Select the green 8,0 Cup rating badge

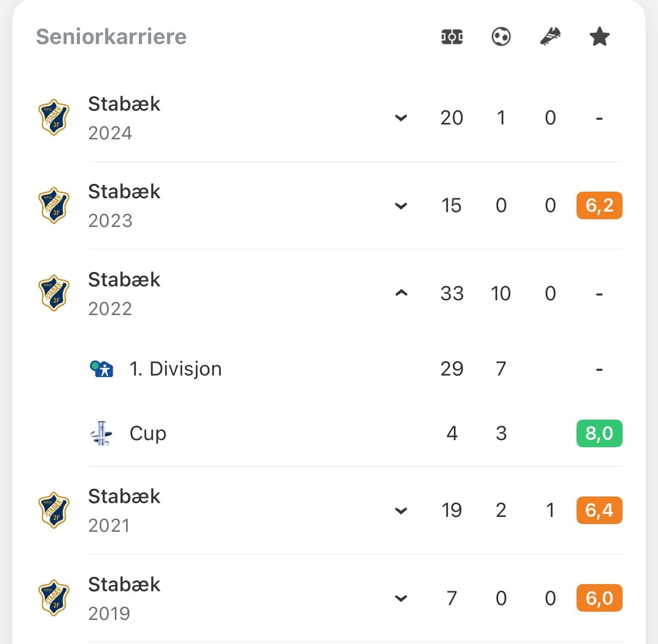599,433
